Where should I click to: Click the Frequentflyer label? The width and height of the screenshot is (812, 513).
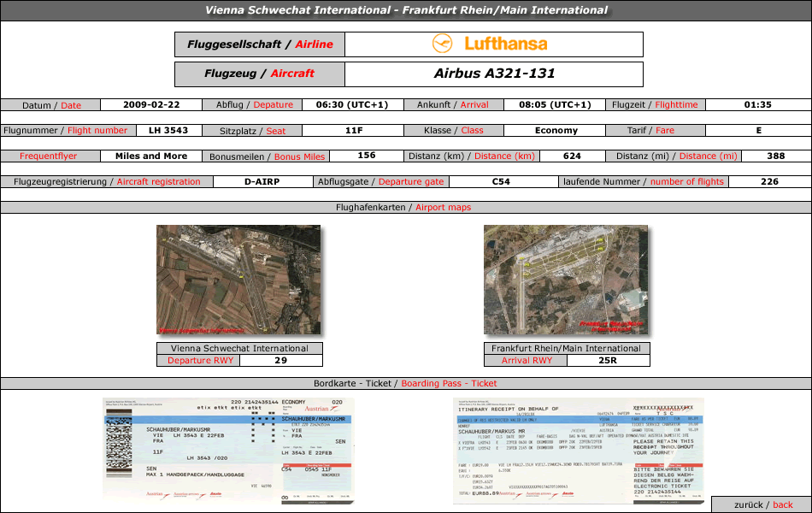coord(50,156)
